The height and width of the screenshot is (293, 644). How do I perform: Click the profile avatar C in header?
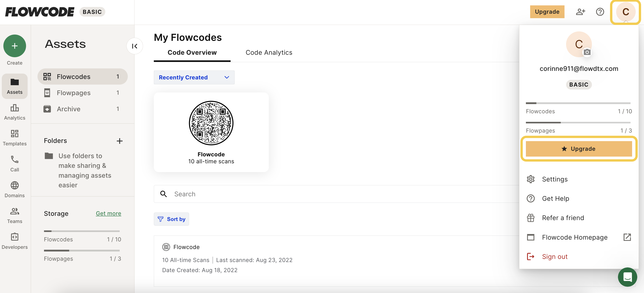click(x=626, y=12)
